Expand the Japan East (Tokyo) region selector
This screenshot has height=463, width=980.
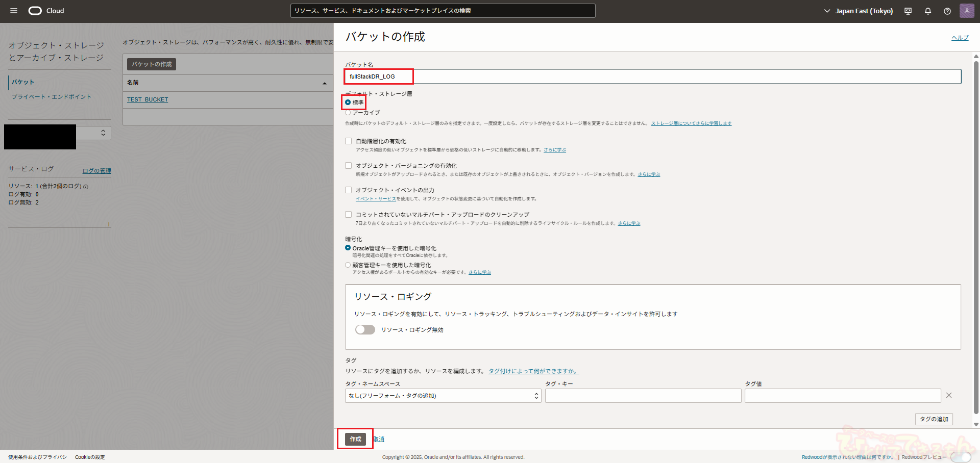(x=859, y=11)
